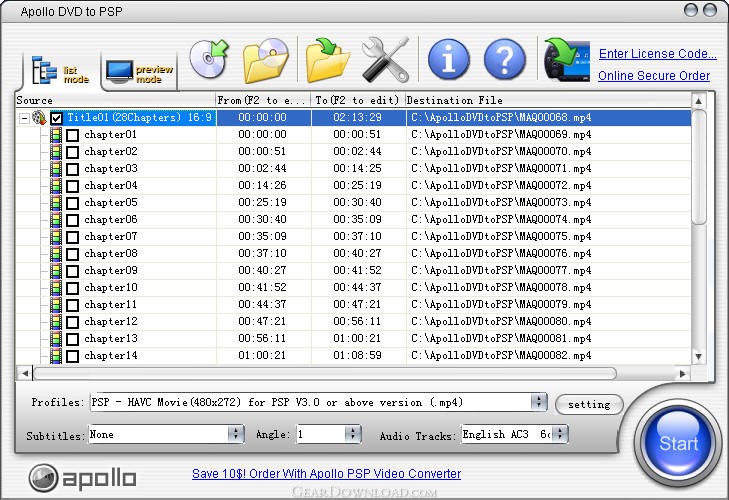
Task: Select the chapter13 row label
Action: point(111,339)
